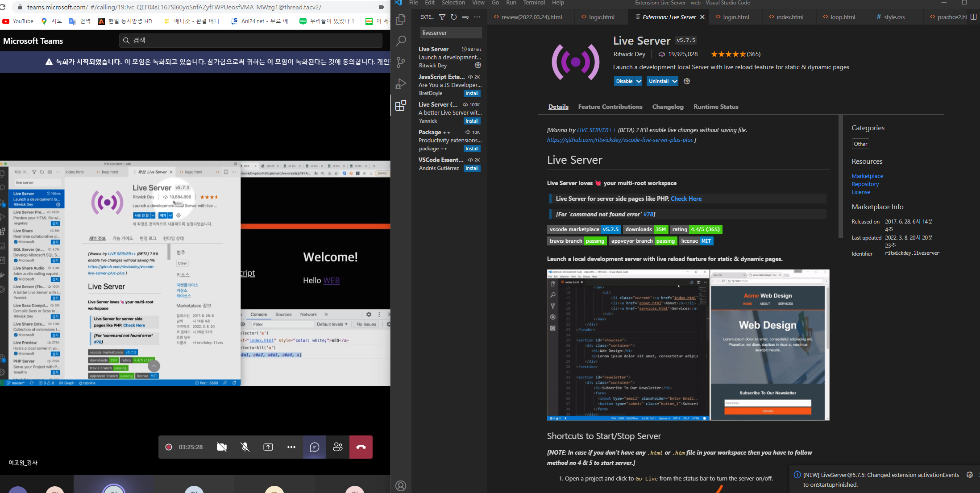Screen dimensions: 980x493
Task: Expand the Uninstall button dropdown arrow
Action: pos(675,81)
